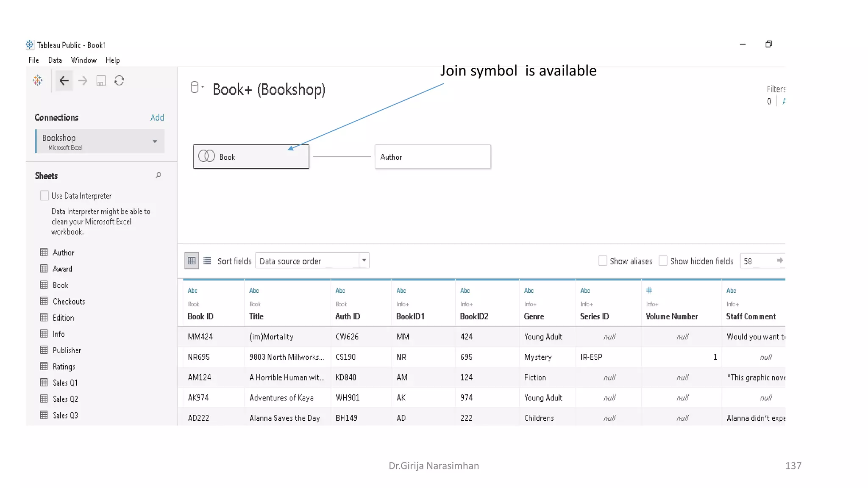868x488 pixels.
Task: Check the Show hidden fields checkbox
Action: 663,261
